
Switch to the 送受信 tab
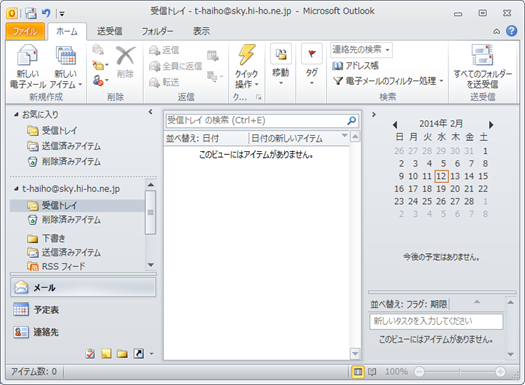109,31
